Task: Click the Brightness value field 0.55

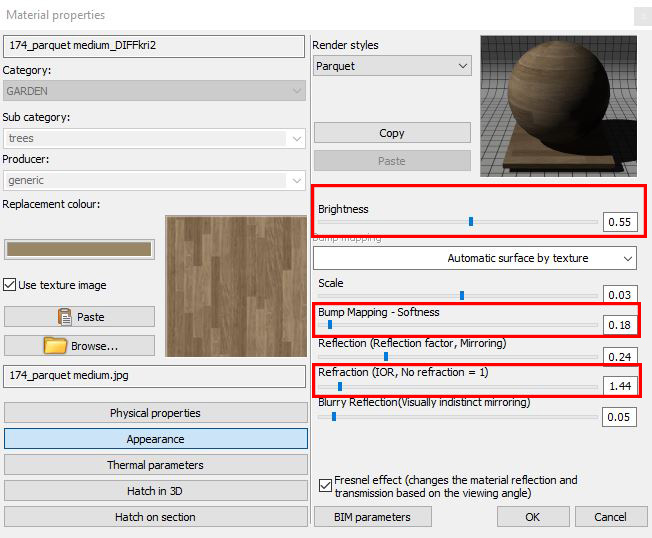Action: [620, 222]
